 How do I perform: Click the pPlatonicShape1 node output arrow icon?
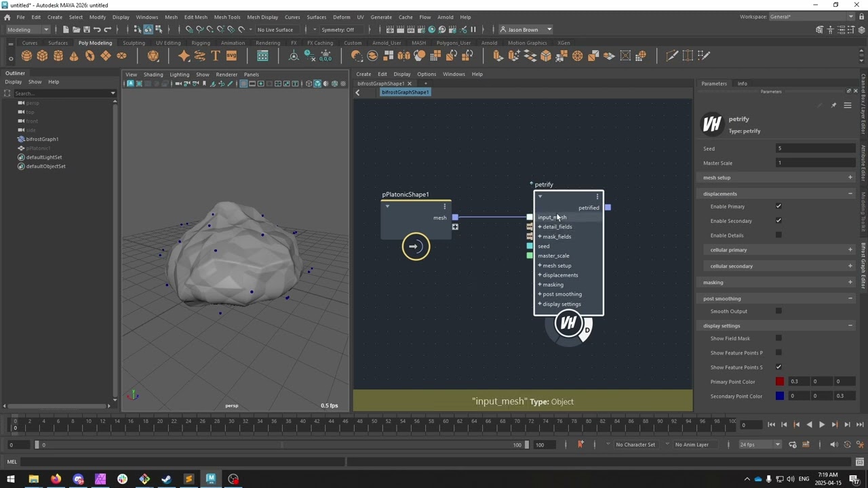[416, 246]
